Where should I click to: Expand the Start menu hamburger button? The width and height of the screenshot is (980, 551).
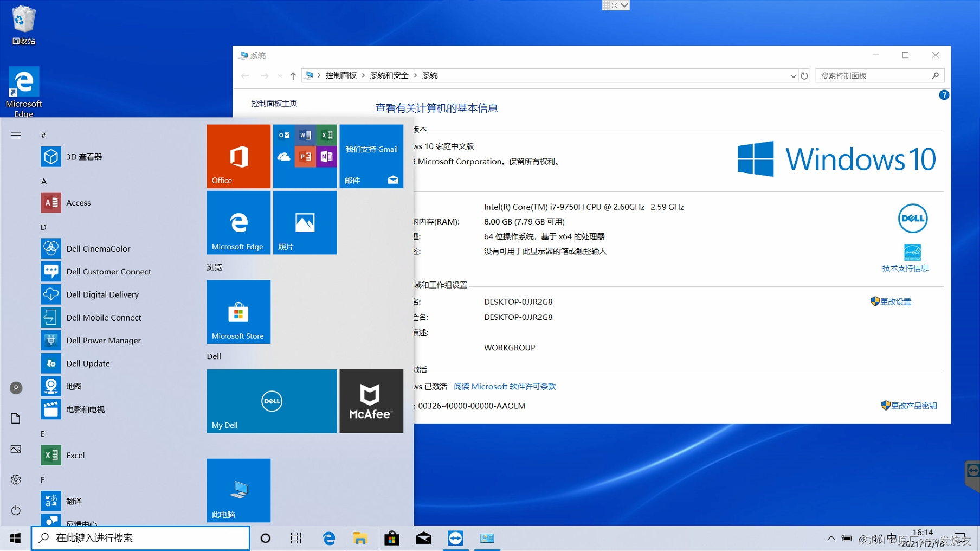[16, 135]
